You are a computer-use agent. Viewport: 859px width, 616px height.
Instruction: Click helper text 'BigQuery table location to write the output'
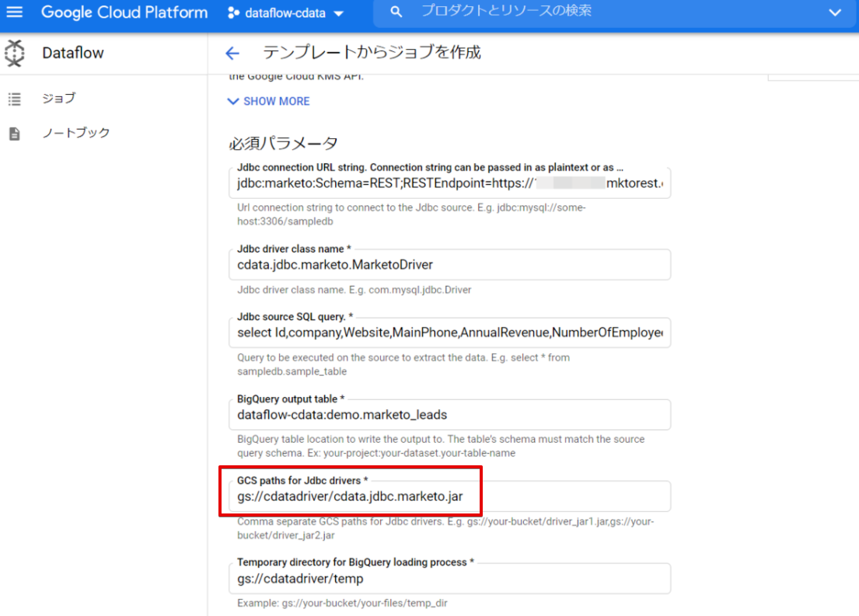pyautogui.click(x=441, y=446)
